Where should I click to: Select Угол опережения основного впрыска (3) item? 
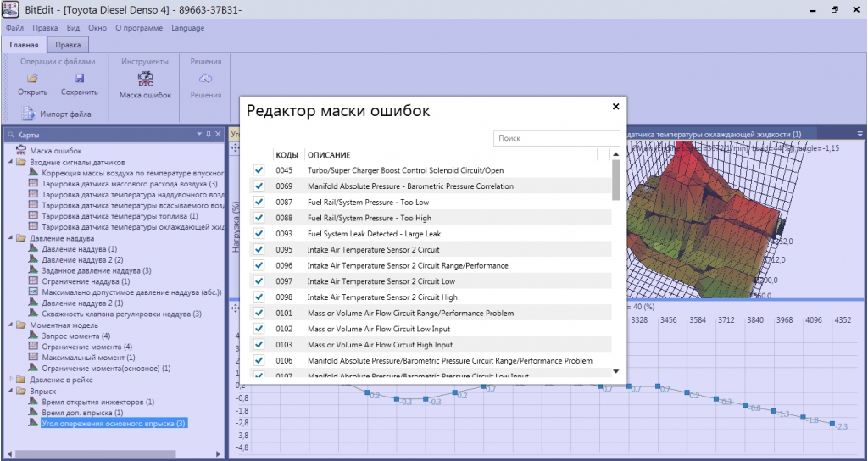pyautogui.click(x=114, y=424)
